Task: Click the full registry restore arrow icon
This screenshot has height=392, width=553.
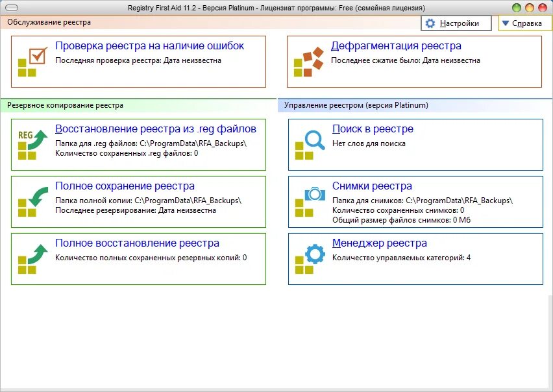Action: (33, 259)
